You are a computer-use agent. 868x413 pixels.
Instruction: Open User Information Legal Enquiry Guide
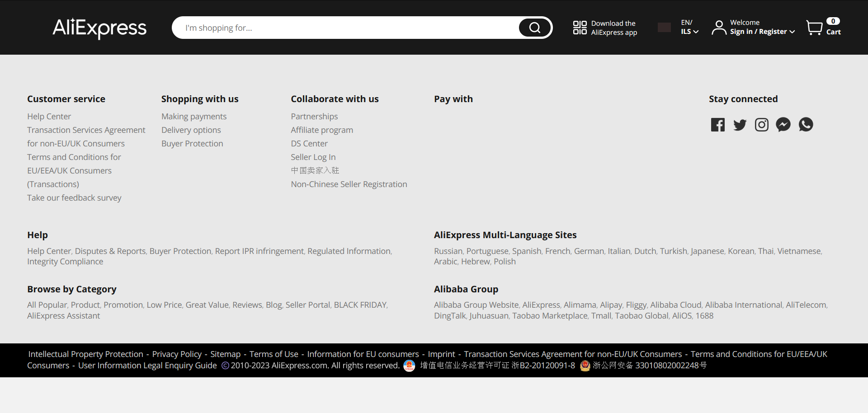coord(147,366)
